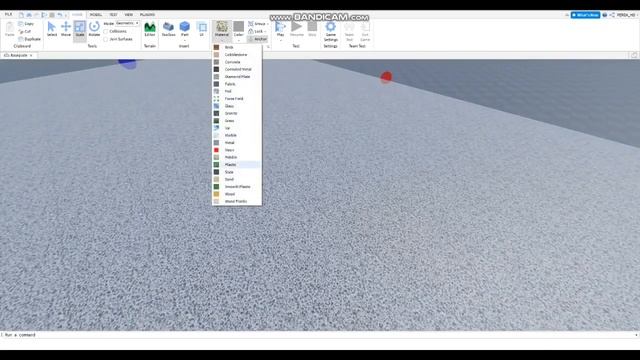Activate the Move tool
This screenshot has width=640, height=360.
point(66,29)
